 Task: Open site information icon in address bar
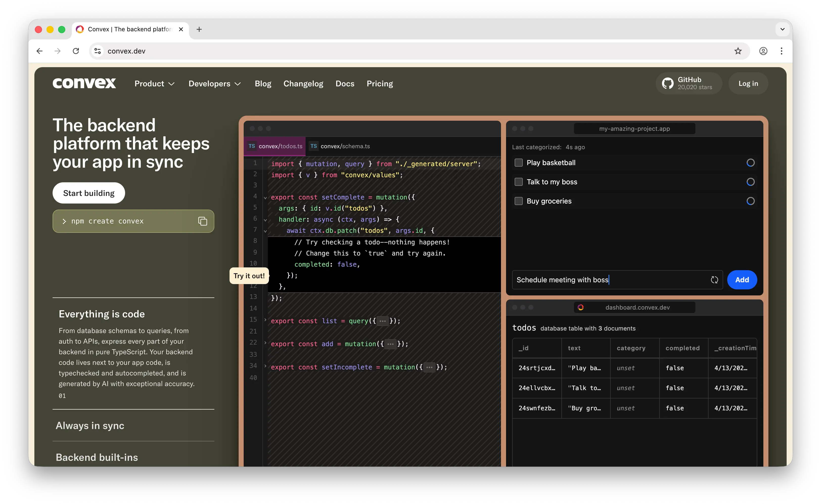(x=97, y=51)
